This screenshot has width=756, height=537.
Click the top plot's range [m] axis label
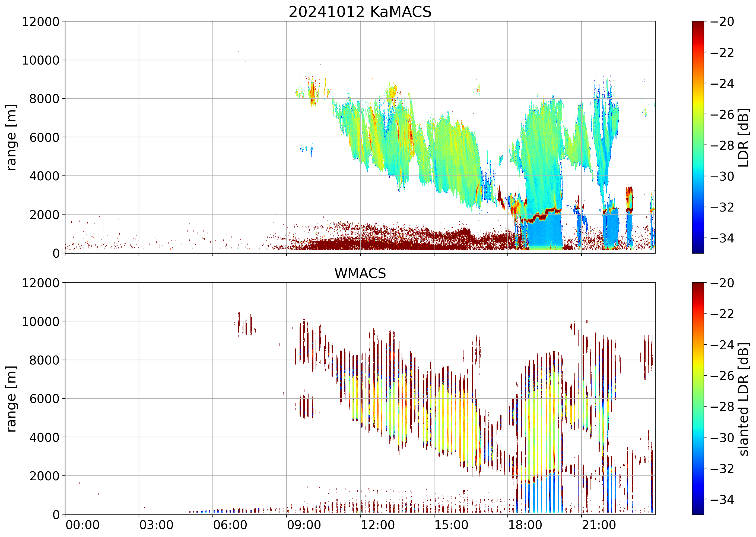pyautogui.click(x=11, y=137)
